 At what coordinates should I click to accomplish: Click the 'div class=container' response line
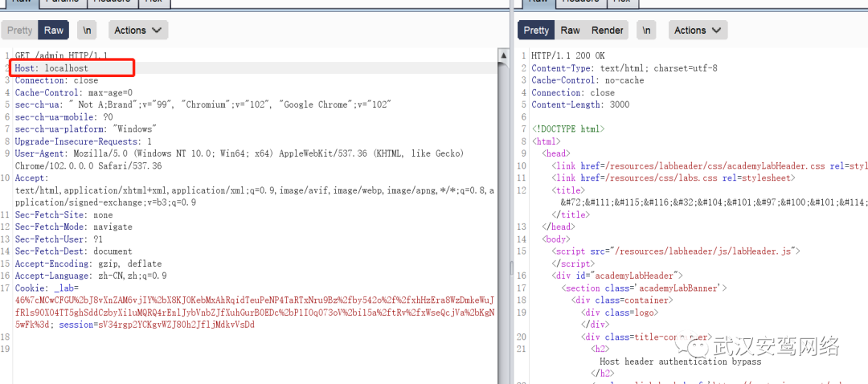coord(622,300)
